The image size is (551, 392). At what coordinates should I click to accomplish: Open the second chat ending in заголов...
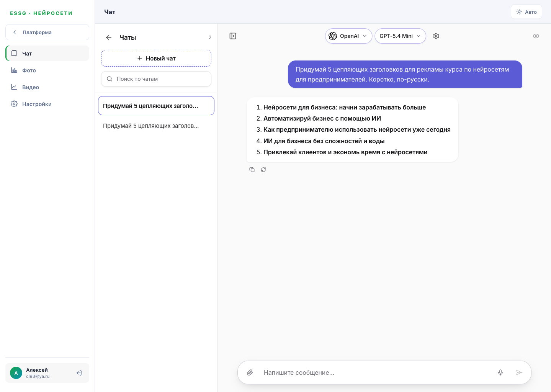[156, 126]
